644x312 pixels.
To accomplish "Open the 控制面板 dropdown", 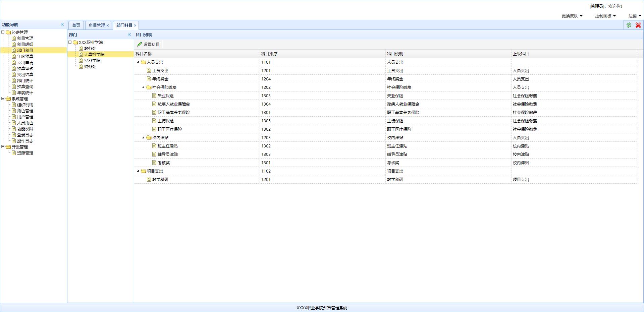I will 605,16.
